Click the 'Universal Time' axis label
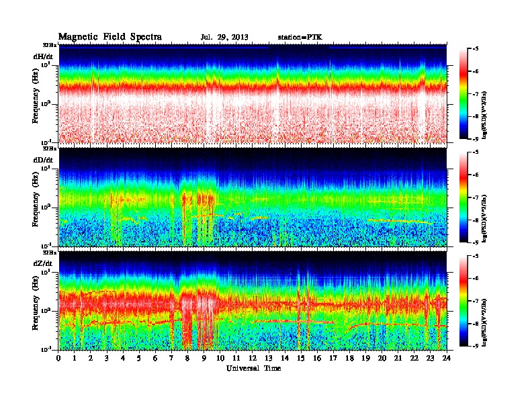 pyautogui.click(x=253, y=368)
